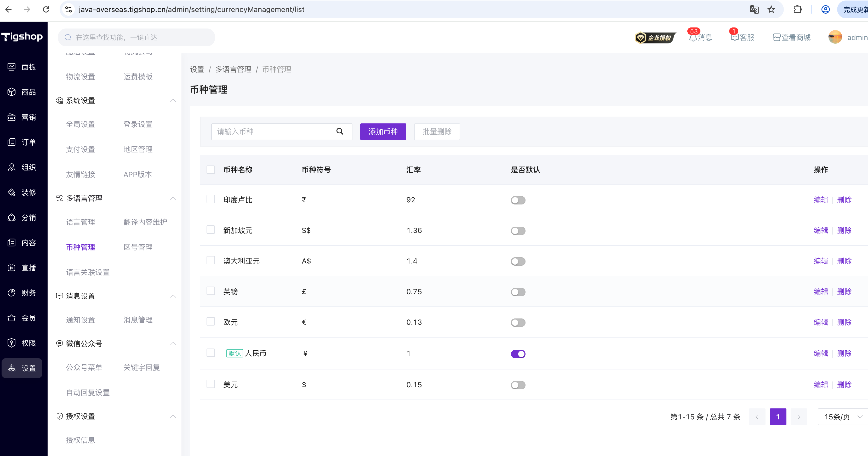Check the 澳大利亚元 row checkbox
The width and height of the screenshot is (868, 456).
point(211,260)
